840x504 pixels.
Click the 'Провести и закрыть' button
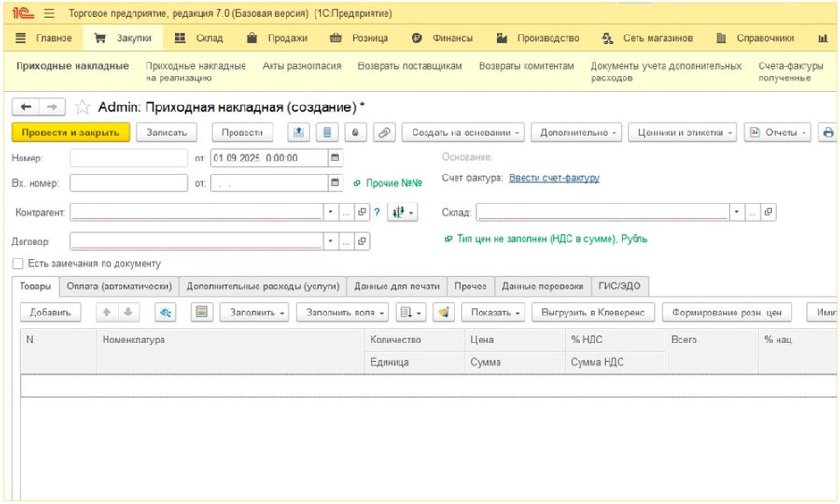point(71,133)
